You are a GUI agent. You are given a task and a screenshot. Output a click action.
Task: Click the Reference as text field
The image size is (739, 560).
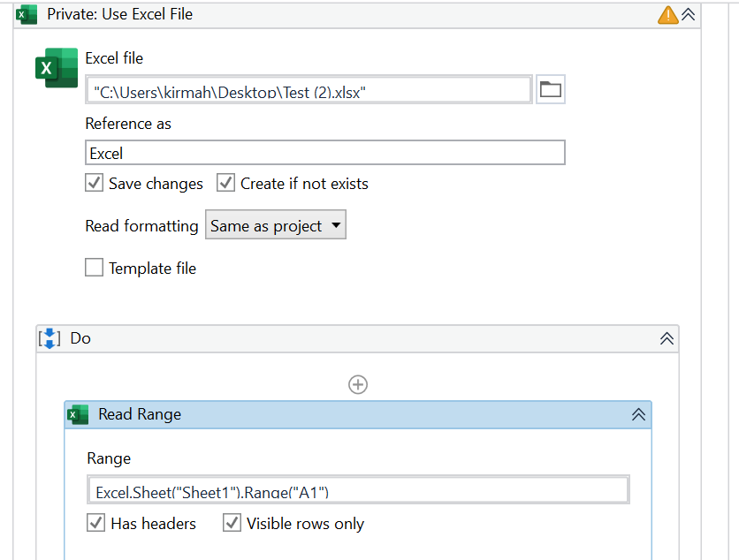(324, 153)
